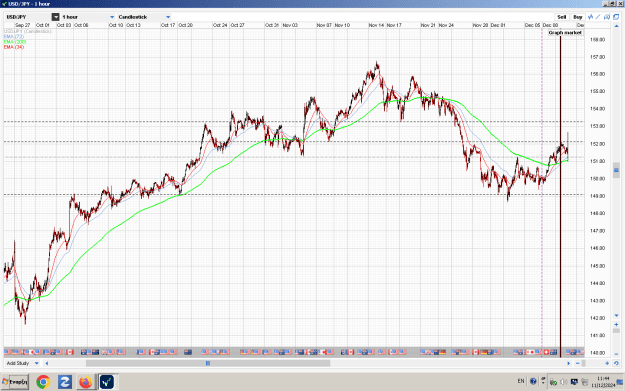Click the EMA (200) legend label

tap(15, 41)
